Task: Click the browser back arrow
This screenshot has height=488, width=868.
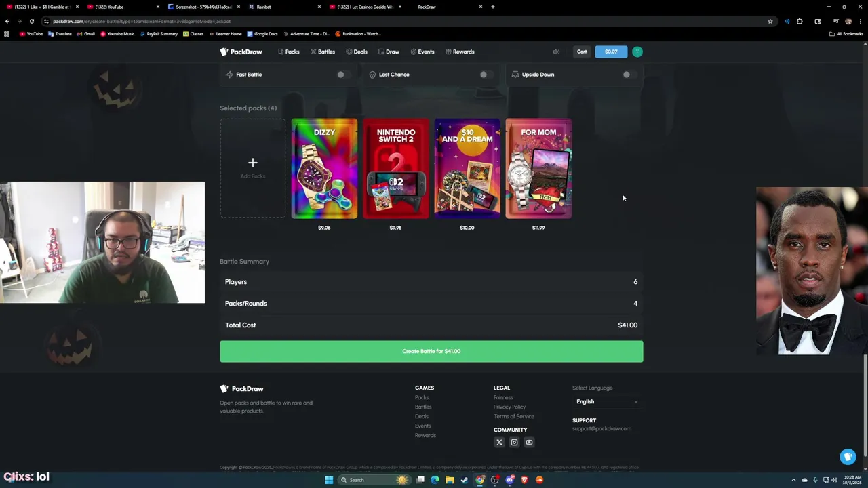Action: tap(7, 21)
